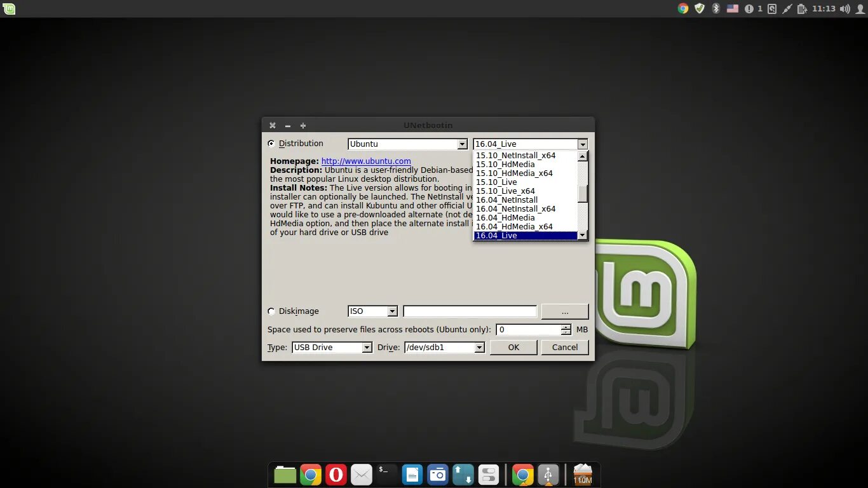
Task: Open the ISO image type dropdown
Action: (373, 311)
